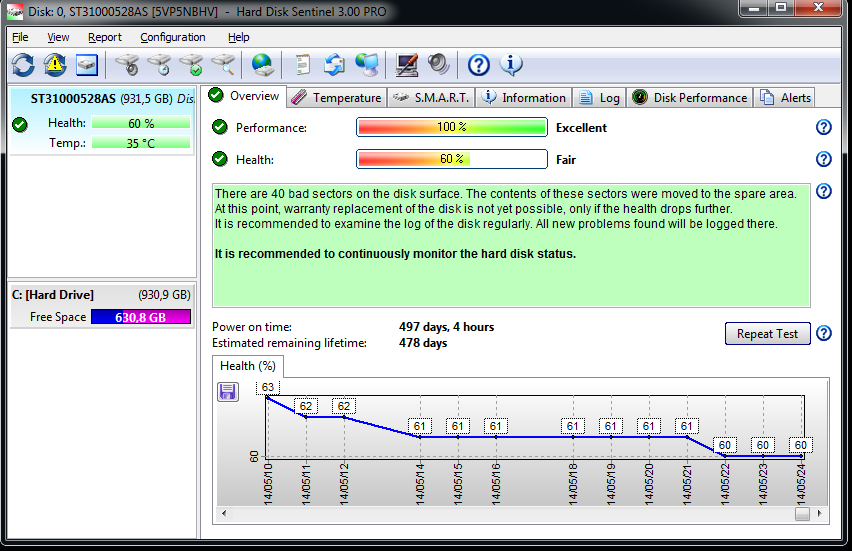Click the save icon beside the health graph
This screenshot has height=551, width=852.
(228, 391)
